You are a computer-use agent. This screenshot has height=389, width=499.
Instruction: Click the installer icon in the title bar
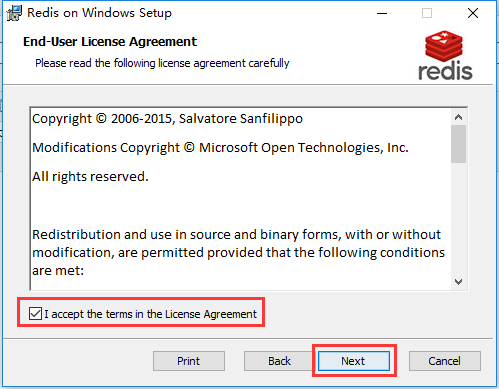coord(14,13)
